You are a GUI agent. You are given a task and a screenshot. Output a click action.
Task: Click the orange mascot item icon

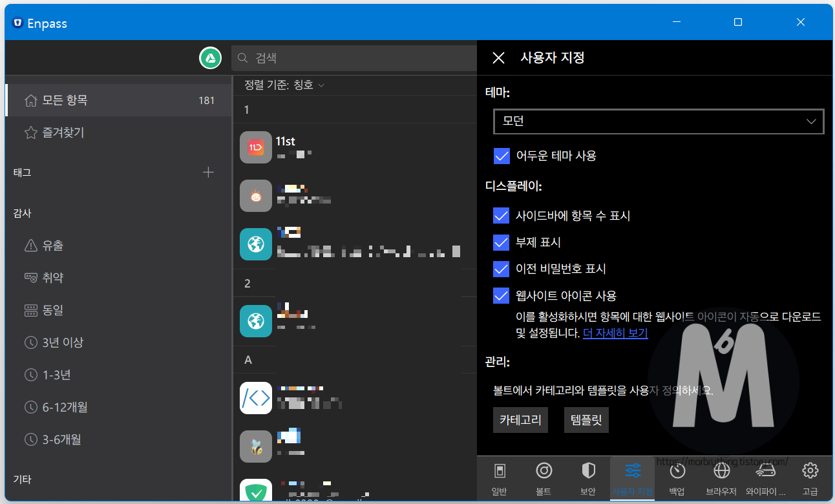coord(256,196)
